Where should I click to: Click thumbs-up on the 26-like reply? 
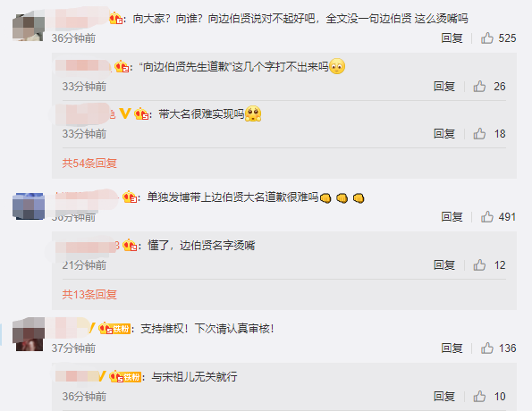point(479,87)
